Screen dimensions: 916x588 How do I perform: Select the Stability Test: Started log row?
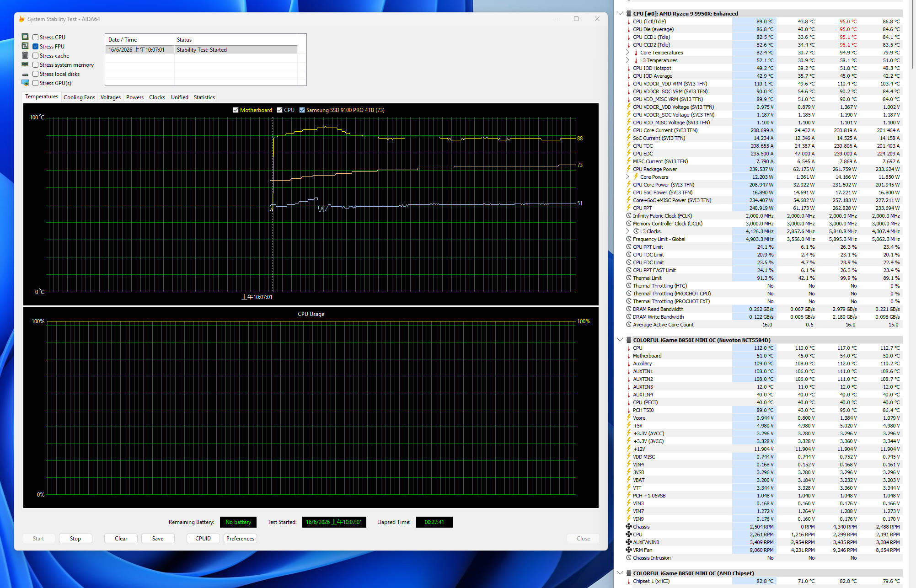202,50
